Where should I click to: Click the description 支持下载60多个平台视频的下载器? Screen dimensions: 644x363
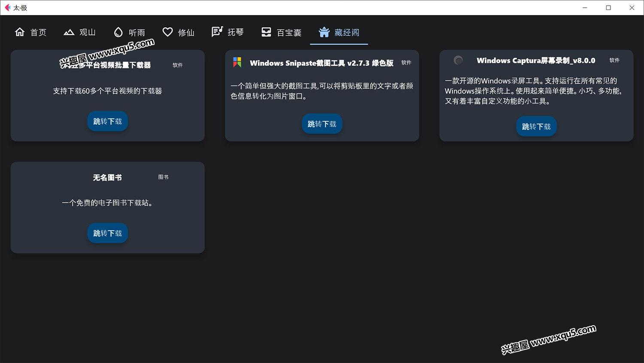107,91
